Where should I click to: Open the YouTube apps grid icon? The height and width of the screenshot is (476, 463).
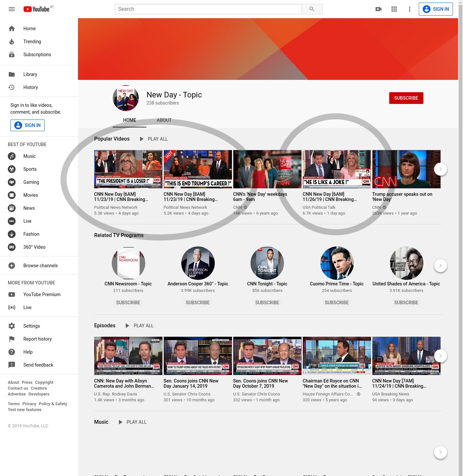394,9
